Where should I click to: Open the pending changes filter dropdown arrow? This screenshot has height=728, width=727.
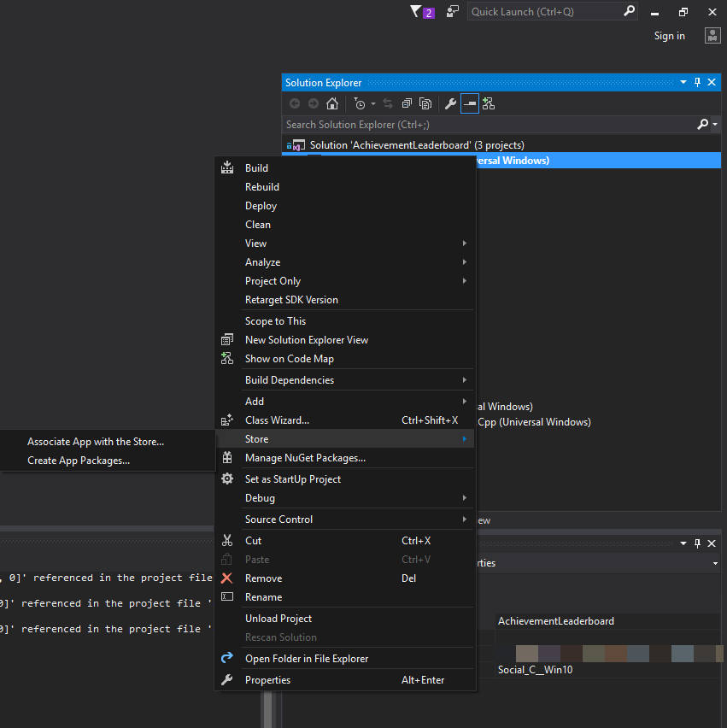(373, 104)
